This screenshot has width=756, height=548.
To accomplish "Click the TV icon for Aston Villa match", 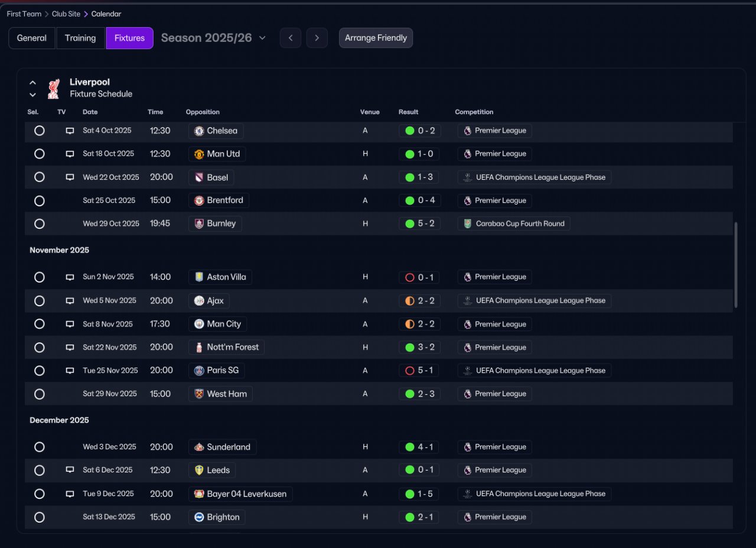I will (x=70, y=277).
